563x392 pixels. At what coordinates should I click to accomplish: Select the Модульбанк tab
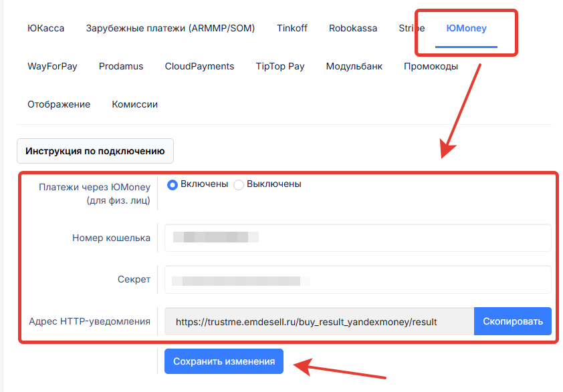pos(354,66)
